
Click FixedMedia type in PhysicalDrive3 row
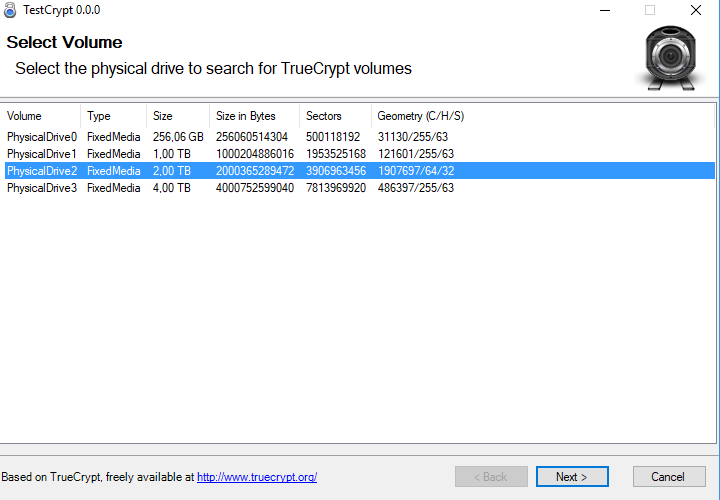pos(113,188)
